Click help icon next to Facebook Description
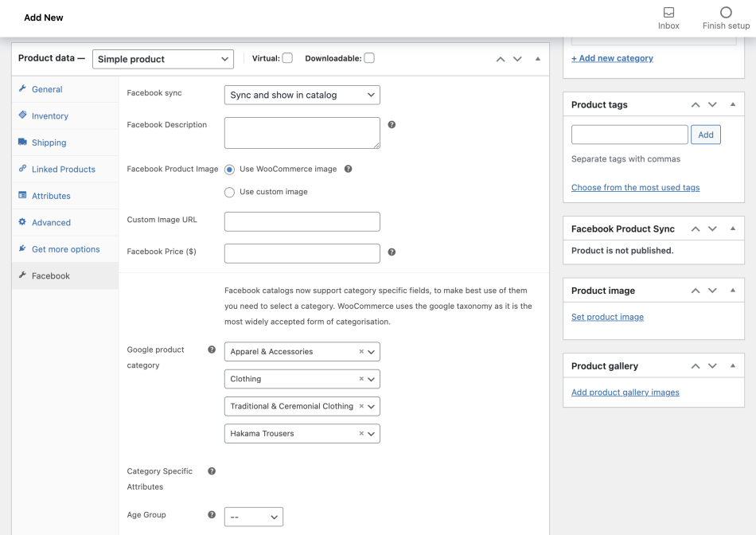Screen dimensions: 756x535 click(392, 125)
